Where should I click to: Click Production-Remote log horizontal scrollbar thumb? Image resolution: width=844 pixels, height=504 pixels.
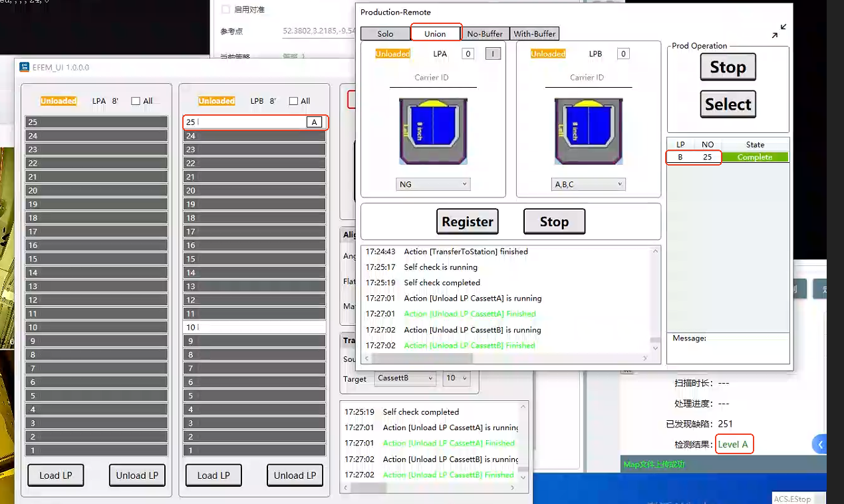coord(422,358)
